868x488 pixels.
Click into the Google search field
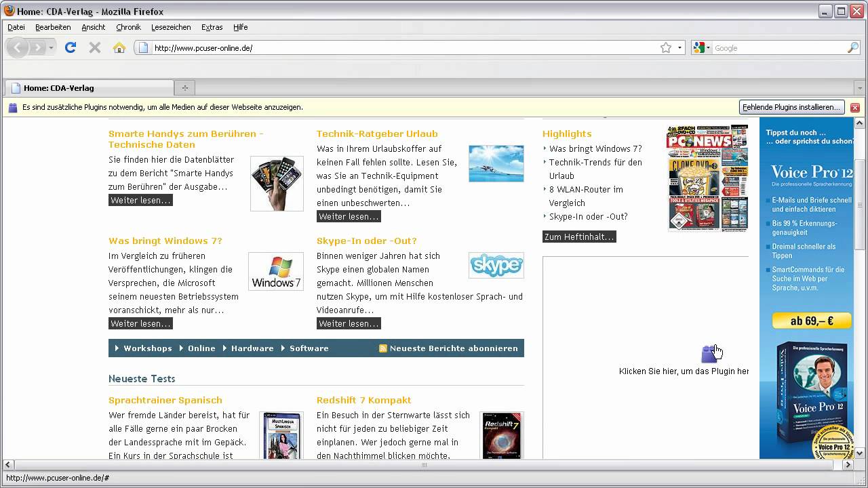pos(779,48)
